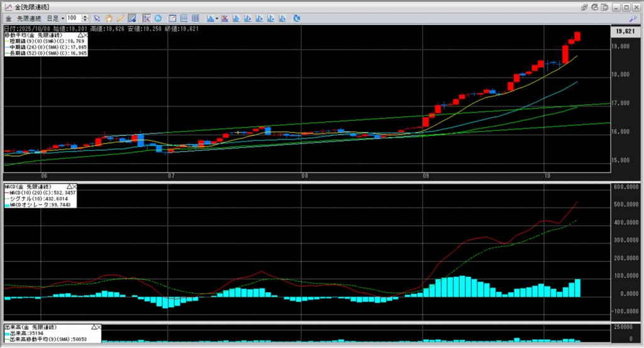644x348 pixels.
Task: Increase bar count with spinner up arrow
Action: pos(85,16)
